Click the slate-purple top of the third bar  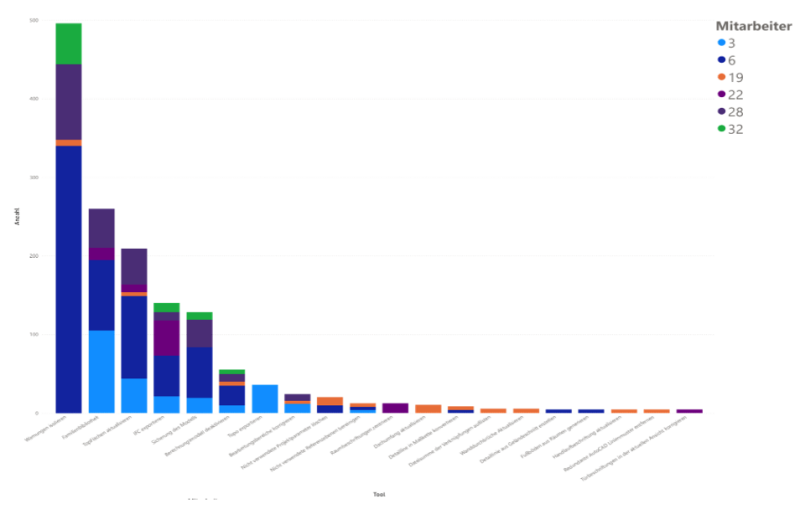click(x=134, y=265)
